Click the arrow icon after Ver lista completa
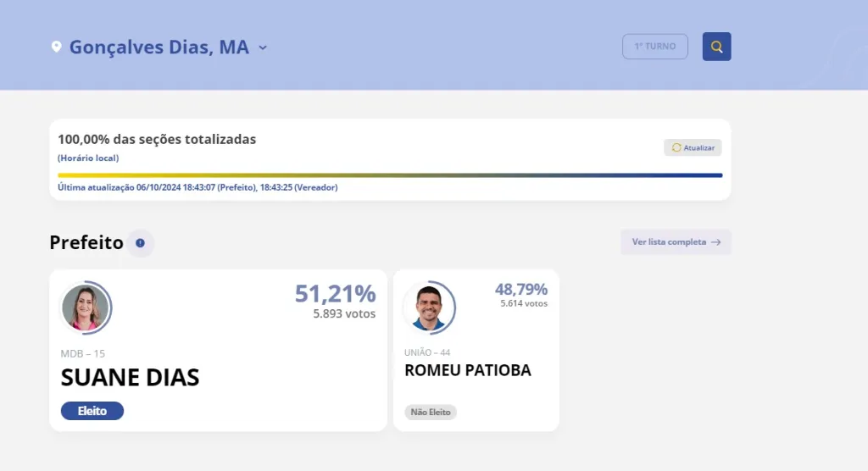This screenshot has height=471, width=868. (x=716, y=242)
